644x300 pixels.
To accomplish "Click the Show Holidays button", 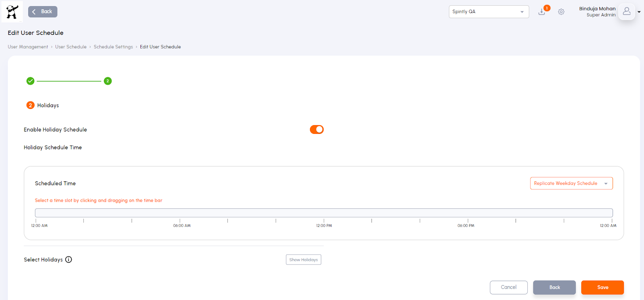I will point(303,260).
